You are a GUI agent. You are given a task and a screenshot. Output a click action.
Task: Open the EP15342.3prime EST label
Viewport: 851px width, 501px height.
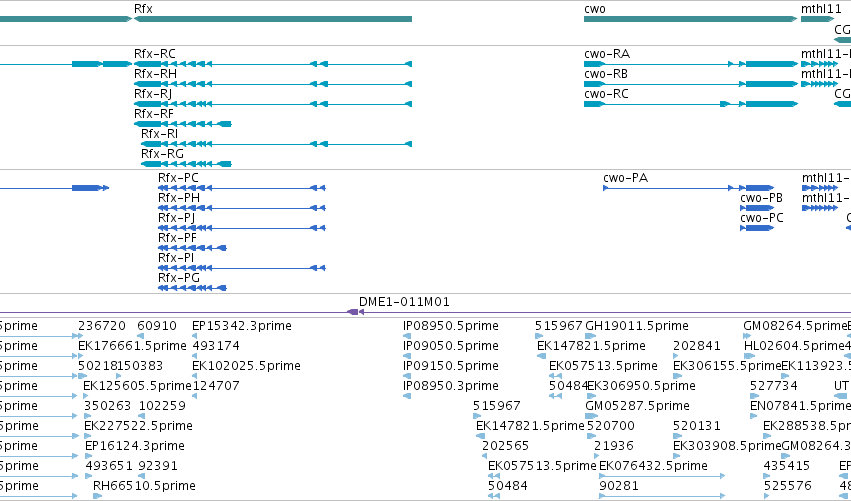click(242, 326)
